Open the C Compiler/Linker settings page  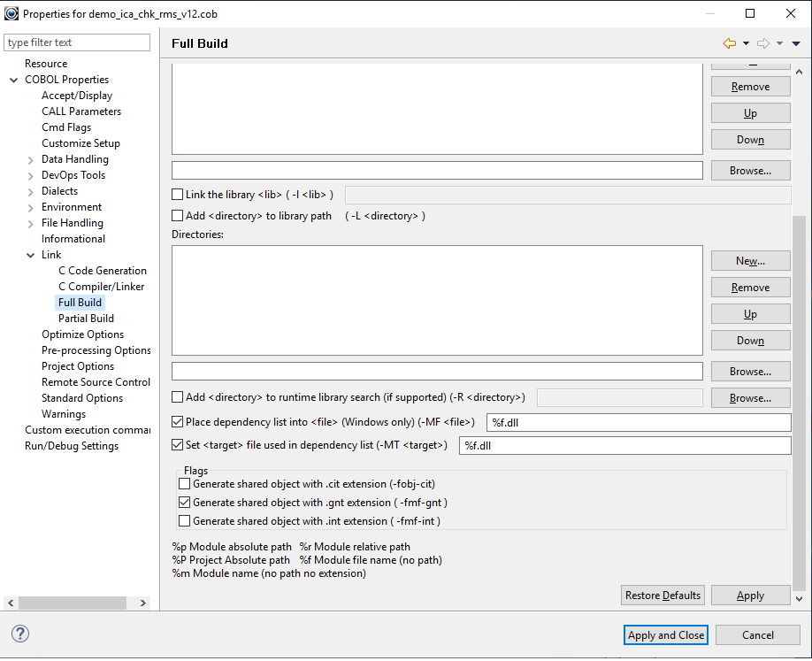pyautogui.click(x=102, y=286)
